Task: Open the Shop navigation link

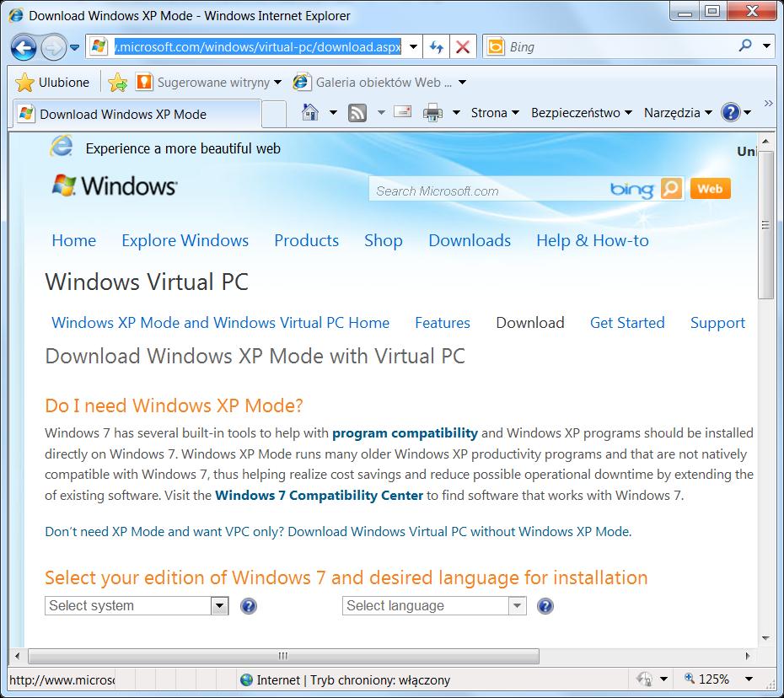Action: pos(383,240)
